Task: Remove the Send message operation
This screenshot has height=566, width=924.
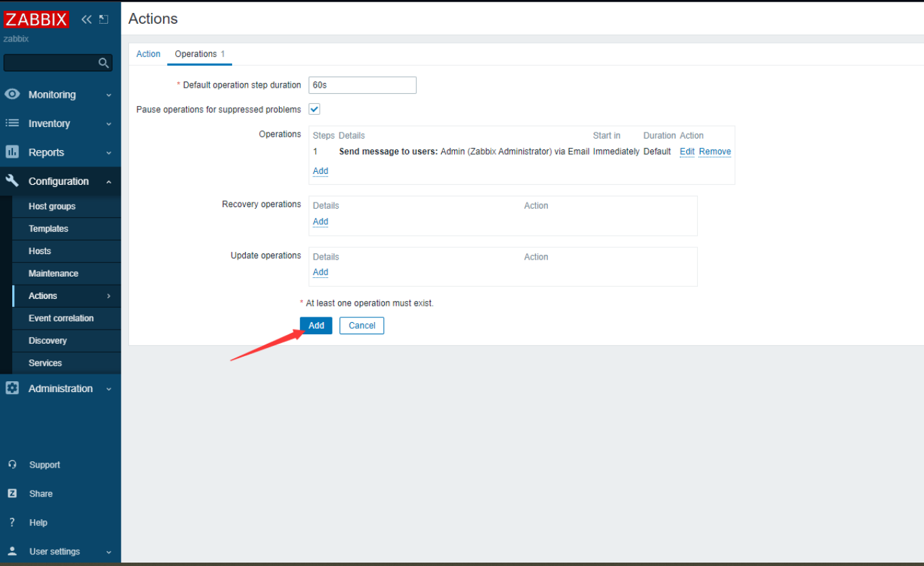Action: click(715, 152)
